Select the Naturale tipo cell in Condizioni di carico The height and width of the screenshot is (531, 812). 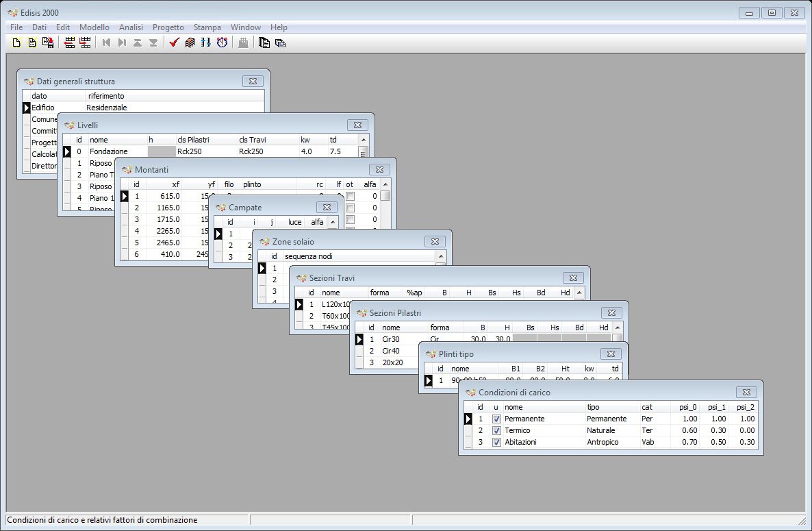pyautogui.click(x=612, y=430)
